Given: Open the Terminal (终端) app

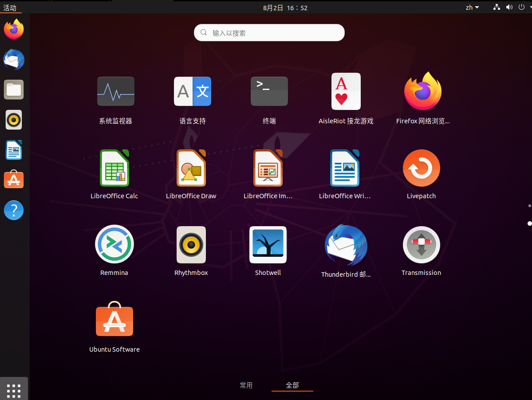Looking at the screenshot, I should (x=269, y=91).
